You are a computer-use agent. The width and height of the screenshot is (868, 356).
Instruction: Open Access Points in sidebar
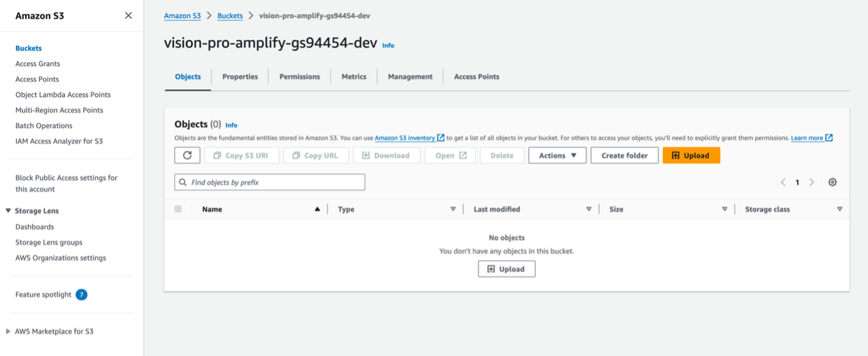click(37, 79)
